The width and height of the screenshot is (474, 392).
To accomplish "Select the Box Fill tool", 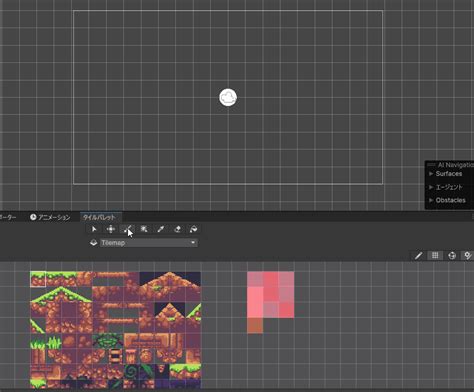I will (144, 229).
